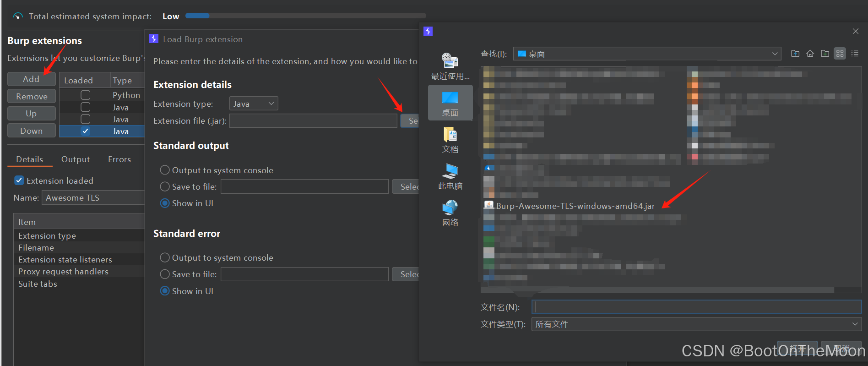
Task: Click the Extension file (.jar) input field
Action: pyautogui.click(x=313, y=120)
